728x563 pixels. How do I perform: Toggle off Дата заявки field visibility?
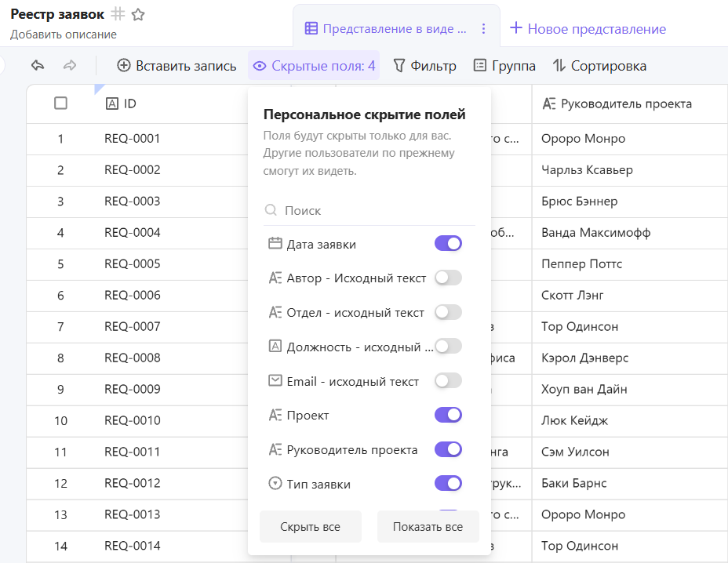click(x=448, y=243)
